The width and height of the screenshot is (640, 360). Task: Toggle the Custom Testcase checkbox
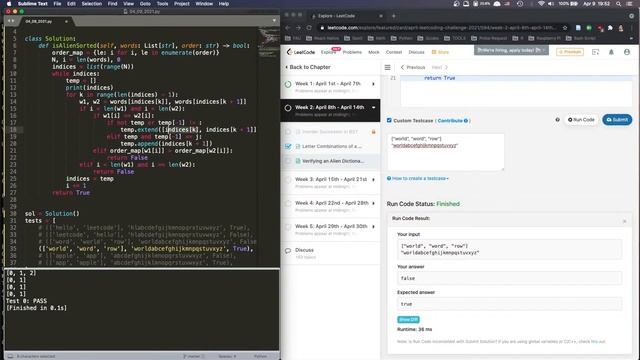click(x=389, y=120)
